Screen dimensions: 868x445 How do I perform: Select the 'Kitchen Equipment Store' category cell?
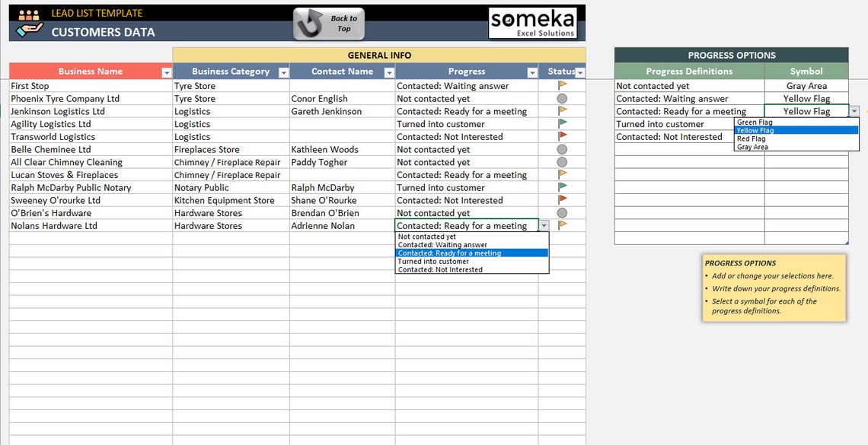tap(231, 200)
